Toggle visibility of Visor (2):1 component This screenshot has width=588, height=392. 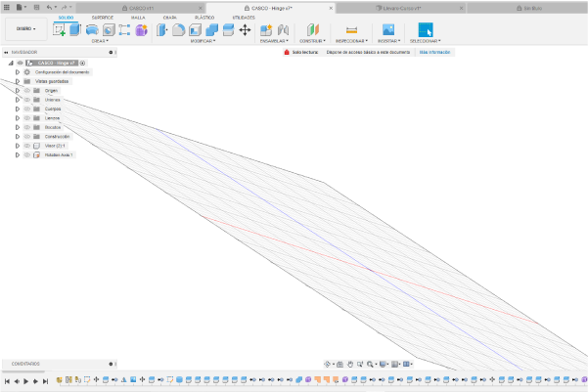[27, 146]
